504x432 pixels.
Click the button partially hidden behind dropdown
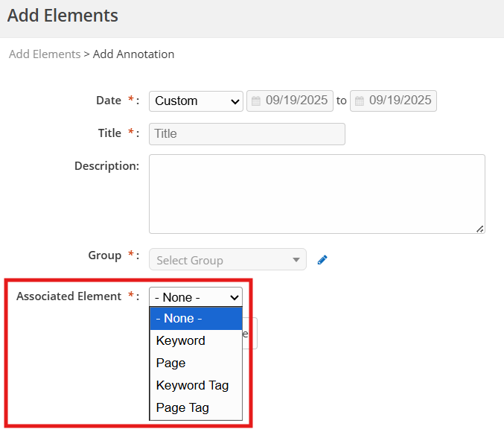tap(250, 334)
